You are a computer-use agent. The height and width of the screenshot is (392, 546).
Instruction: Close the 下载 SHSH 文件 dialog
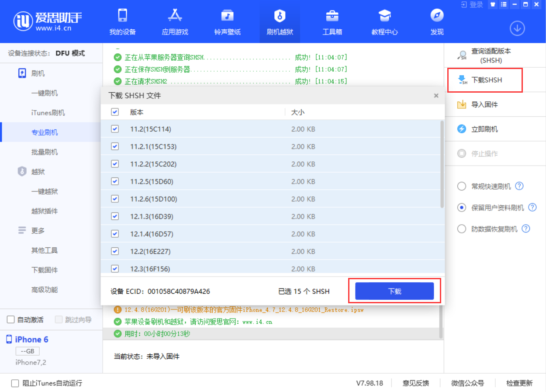click(436, 95)
